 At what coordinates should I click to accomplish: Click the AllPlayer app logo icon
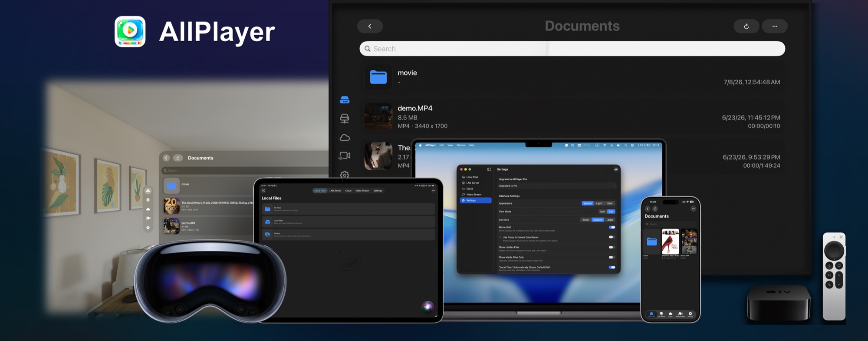point(130,31)
